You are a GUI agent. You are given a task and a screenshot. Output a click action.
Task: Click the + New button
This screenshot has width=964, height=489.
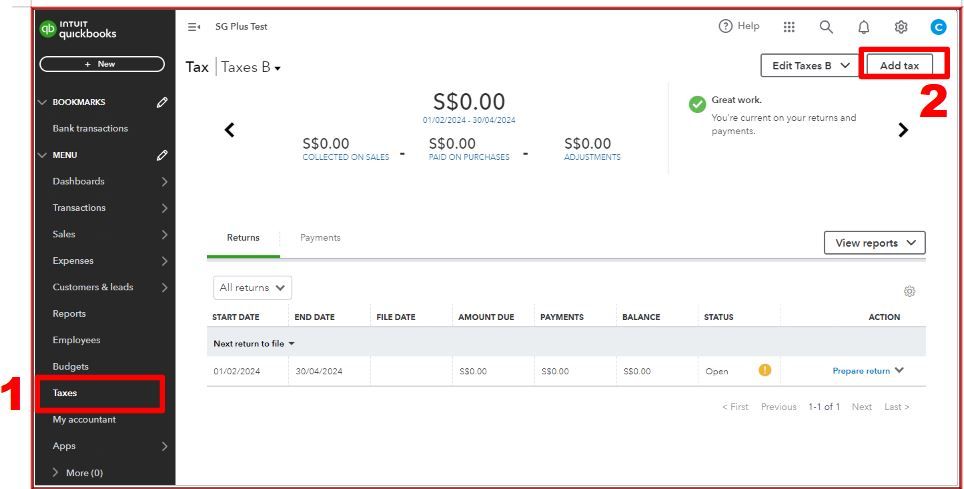pos(102,64)
